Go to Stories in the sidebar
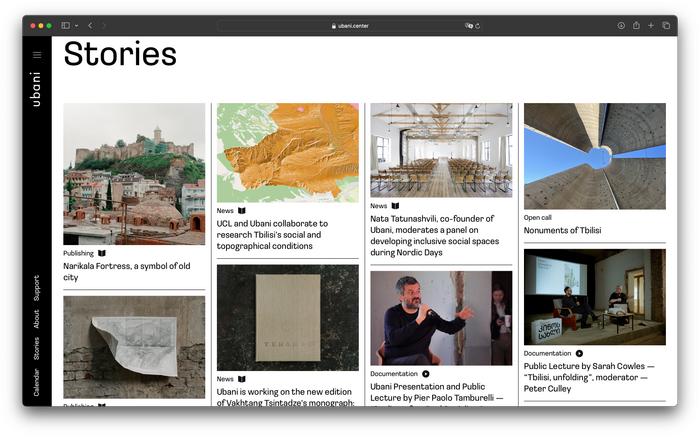Image resolution: width=700 pixels, height=436 pixels. (x=37, y=349)
